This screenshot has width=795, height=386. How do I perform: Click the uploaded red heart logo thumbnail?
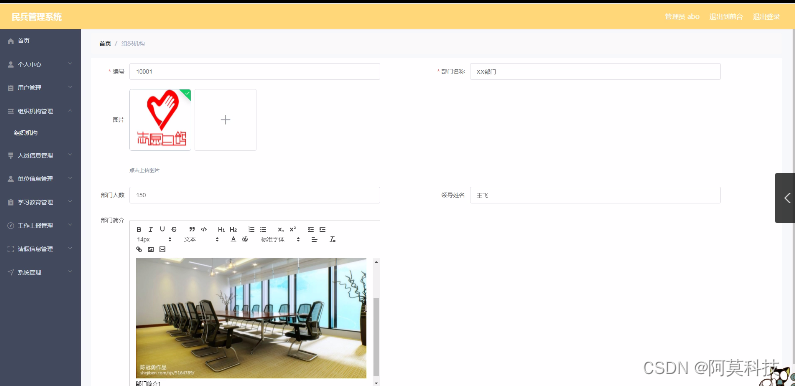point(160,120)
